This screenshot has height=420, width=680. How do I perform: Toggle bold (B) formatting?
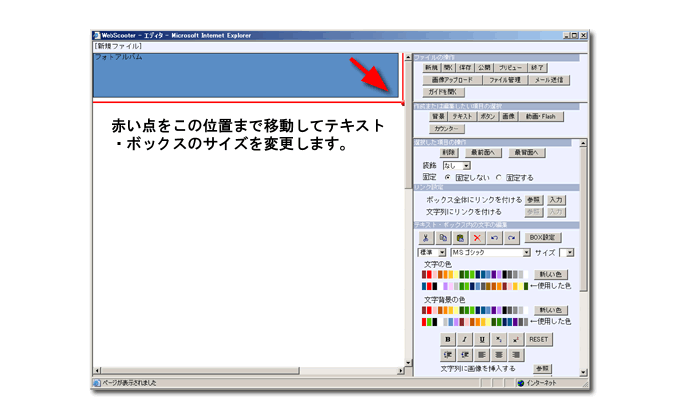coord(448,339)
